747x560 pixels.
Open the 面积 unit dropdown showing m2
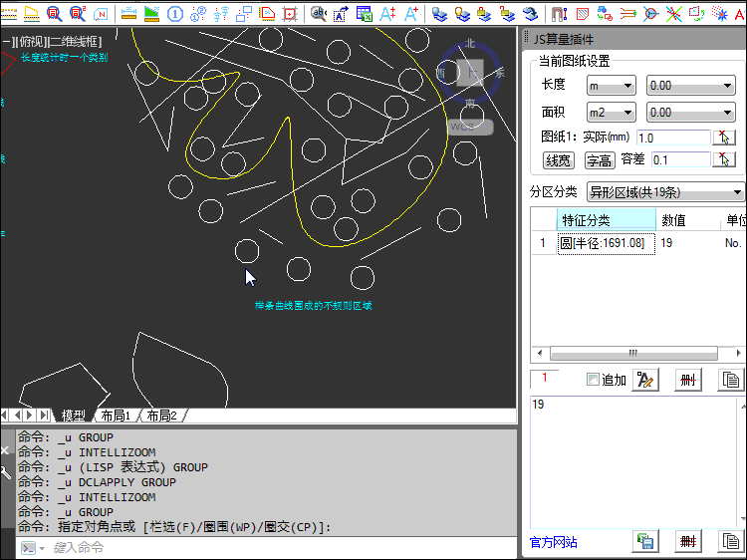click(611, 113)
